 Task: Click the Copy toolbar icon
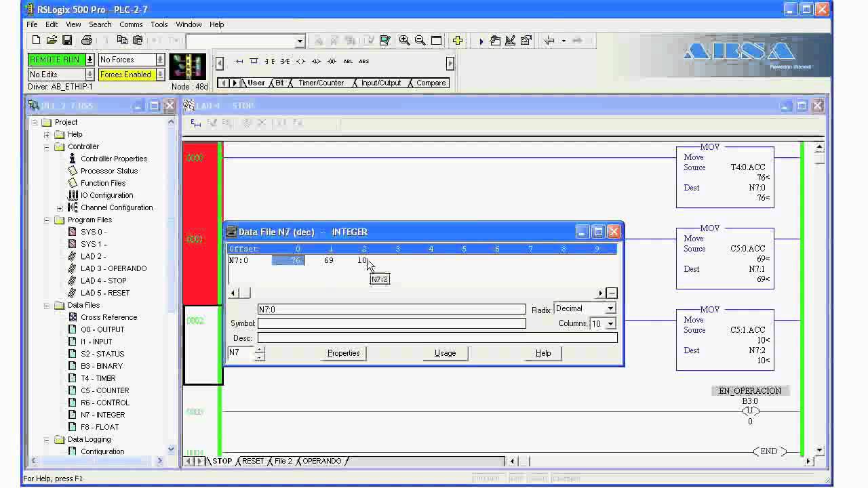(122, 41)
